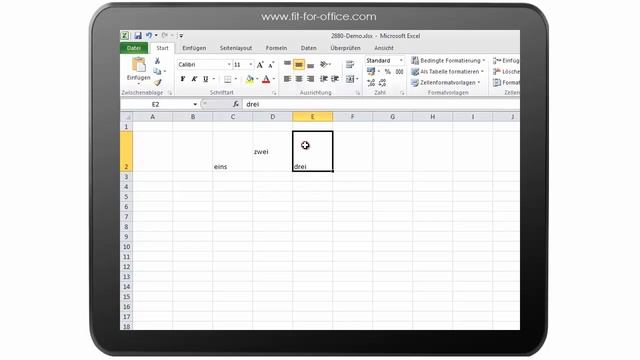This screenshot has width=640, height=360.
Task: Open the Zellenformatvorlagen dropdown
Action: (x=478, y=83)
